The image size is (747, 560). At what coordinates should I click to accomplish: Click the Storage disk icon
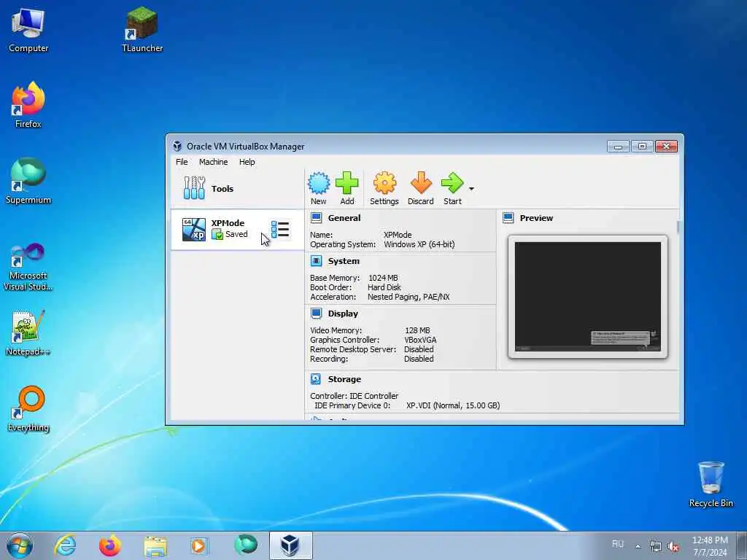point(317,379)
